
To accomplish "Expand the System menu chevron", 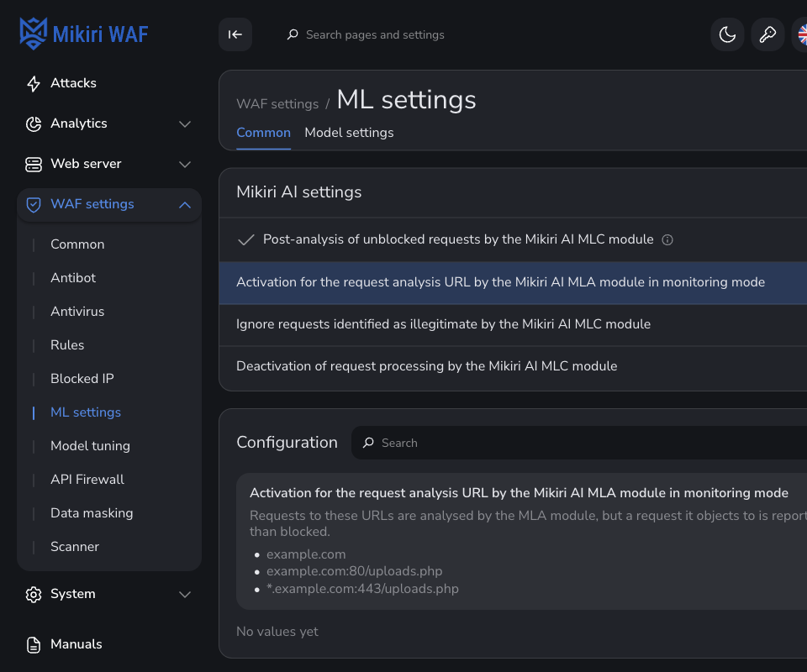I will pyautogui.click(x=185, y=595).
